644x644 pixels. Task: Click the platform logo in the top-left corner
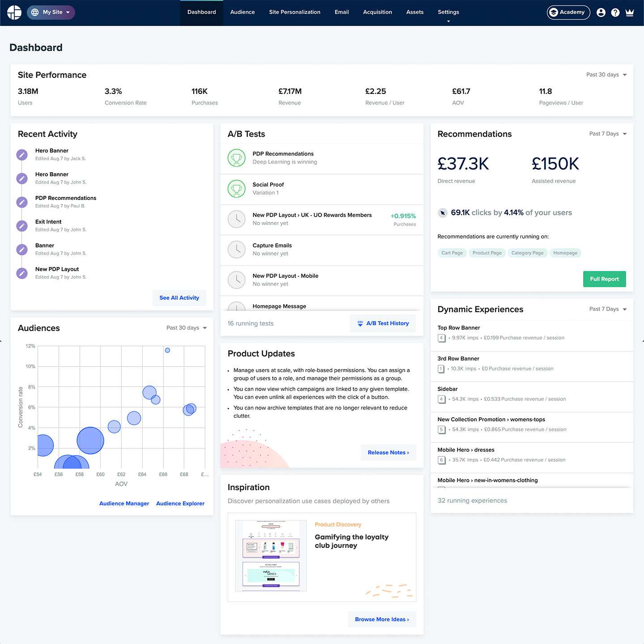[14, 12]
